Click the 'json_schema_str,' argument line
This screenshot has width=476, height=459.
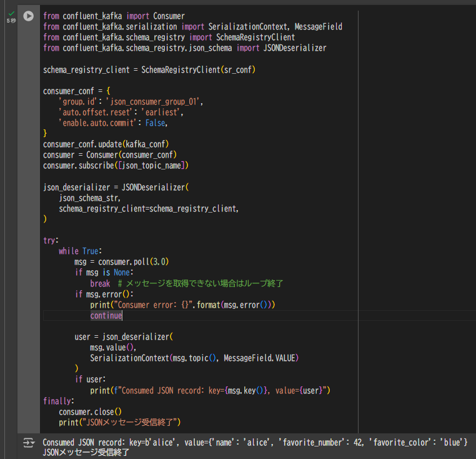coord(90,198)
